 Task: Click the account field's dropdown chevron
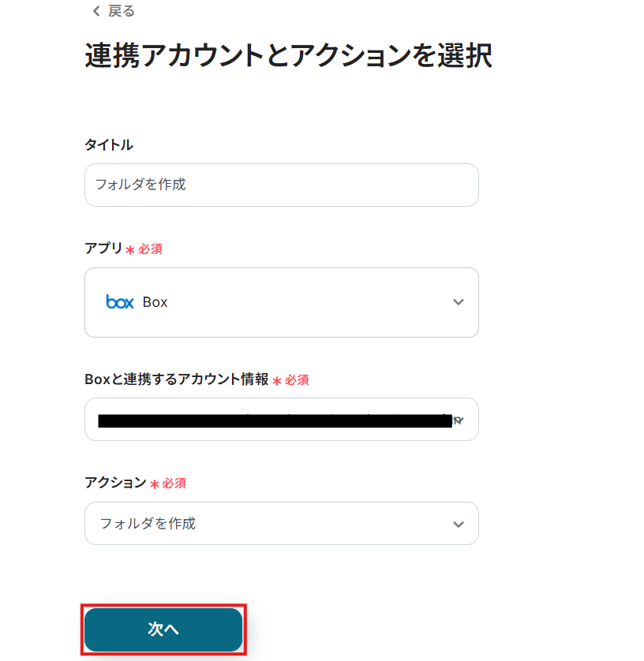(x=459, y=420)
